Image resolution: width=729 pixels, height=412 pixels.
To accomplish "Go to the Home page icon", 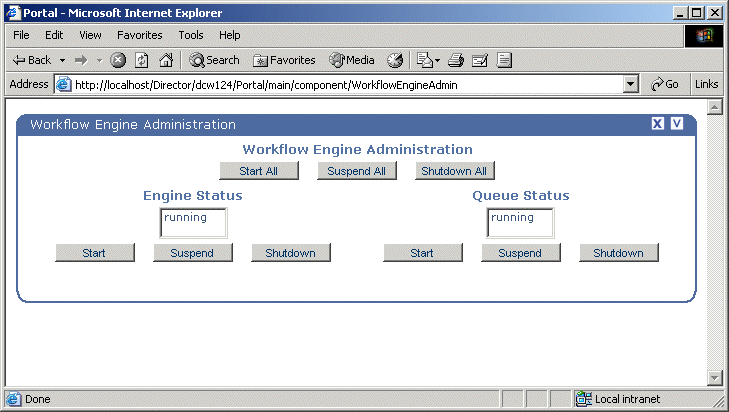I will 166,60.
